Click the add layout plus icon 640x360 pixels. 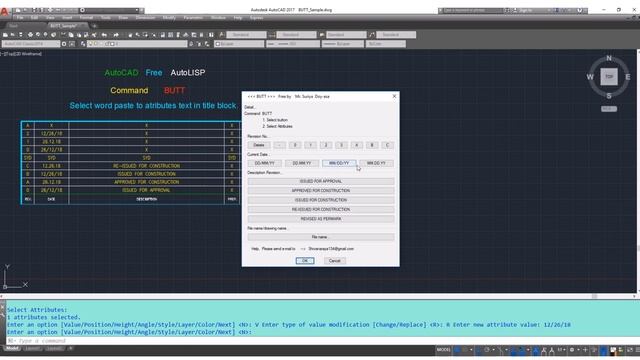(71, 349)
